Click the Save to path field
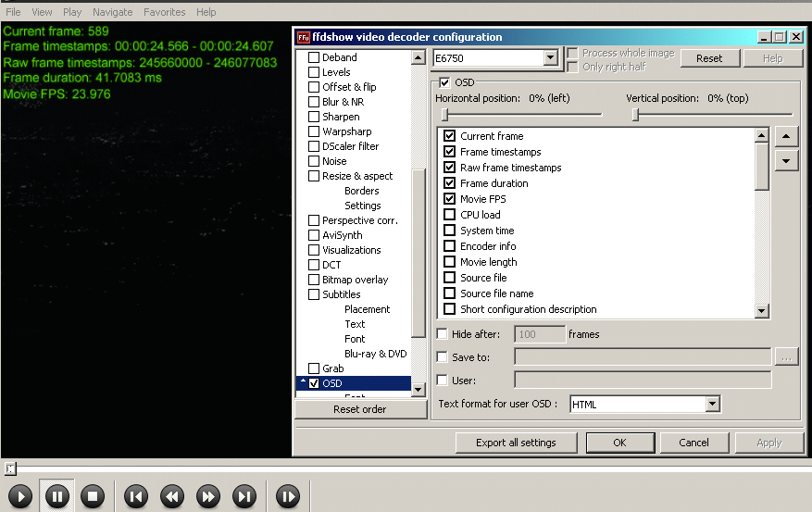 643,356
